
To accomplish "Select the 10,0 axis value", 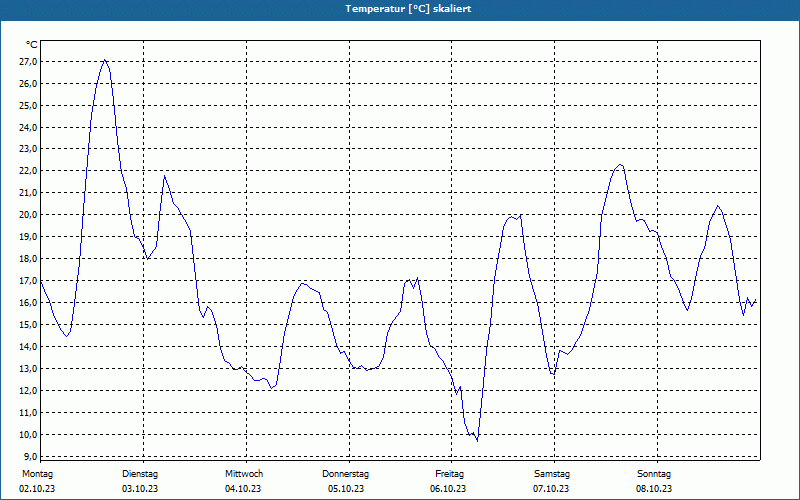I will (x=28, y=435).
